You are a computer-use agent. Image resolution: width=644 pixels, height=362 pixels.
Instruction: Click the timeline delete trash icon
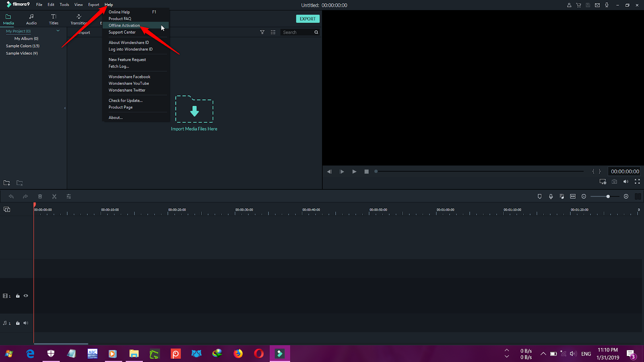[x=40, y=196]
